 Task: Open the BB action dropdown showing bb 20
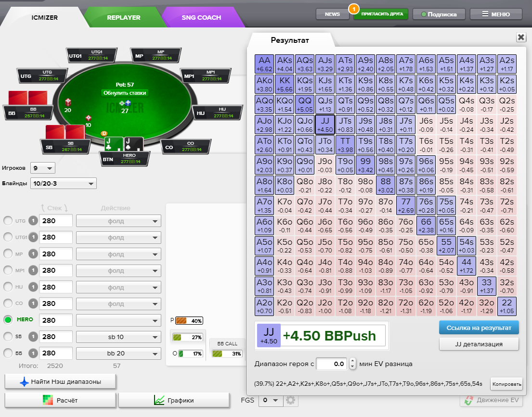[x=118, y=353]
